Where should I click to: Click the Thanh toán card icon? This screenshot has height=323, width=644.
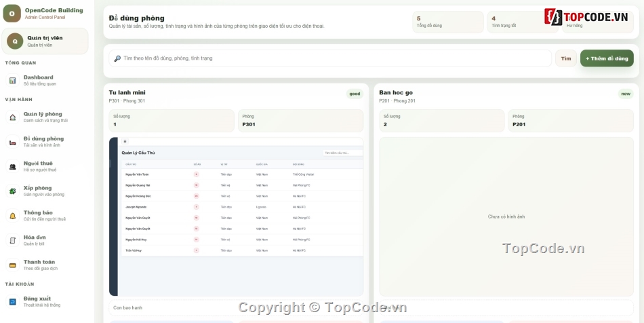tap(13, 265)
